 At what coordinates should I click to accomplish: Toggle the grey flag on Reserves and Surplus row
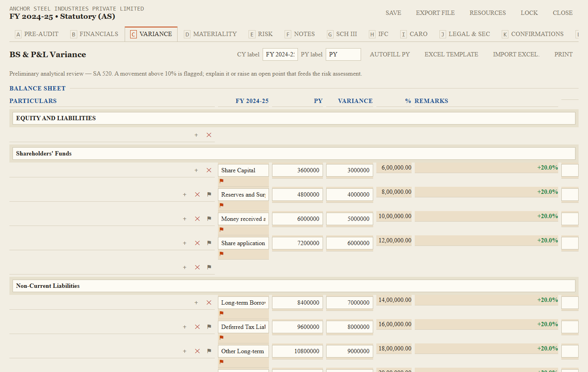[209, 194]
